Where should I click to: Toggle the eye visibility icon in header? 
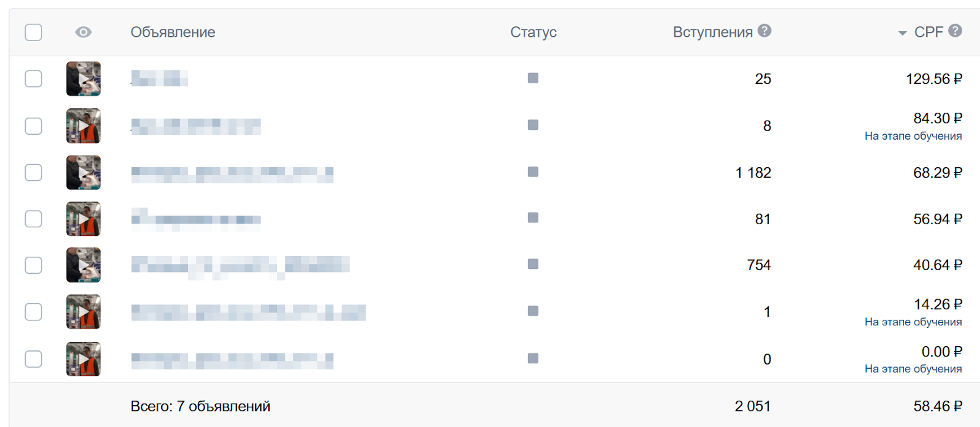pyautogui.click(x=83, y=32)
